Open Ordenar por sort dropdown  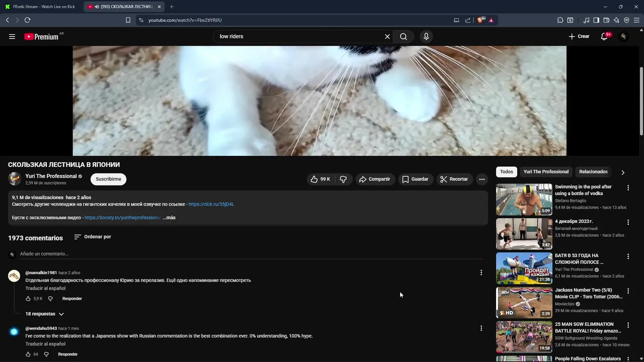[93, 237]
